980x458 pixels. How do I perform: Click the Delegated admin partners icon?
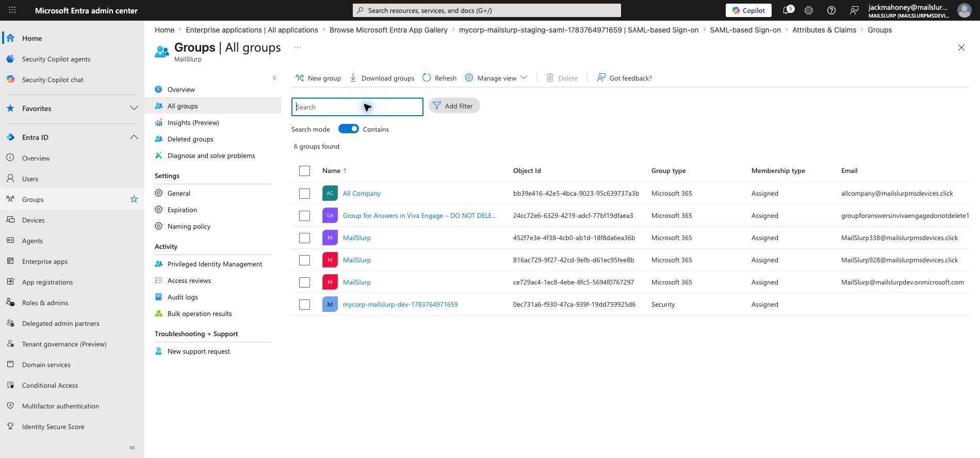[x=10, y=323]
